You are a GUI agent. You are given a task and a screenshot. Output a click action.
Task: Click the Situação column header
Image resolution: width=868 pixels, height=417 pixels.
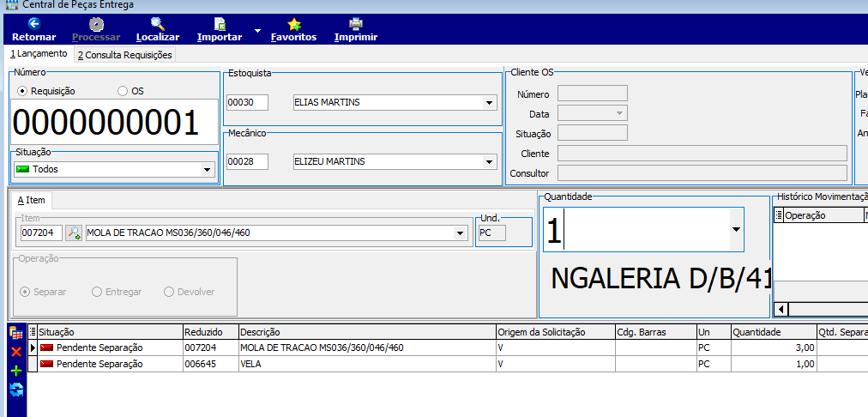[110, 332]
